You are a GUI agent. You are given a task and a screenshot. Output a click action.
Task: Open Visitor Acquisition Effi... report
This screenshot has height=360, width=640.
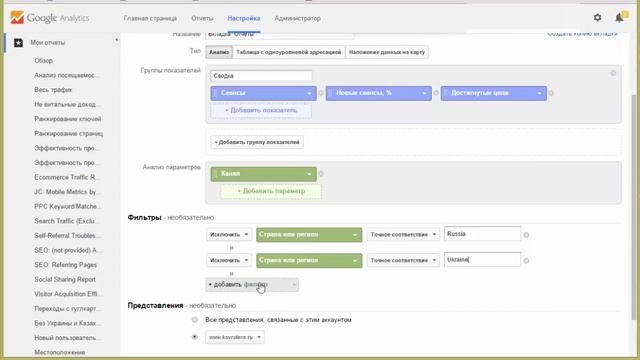[x=67, y=294]
